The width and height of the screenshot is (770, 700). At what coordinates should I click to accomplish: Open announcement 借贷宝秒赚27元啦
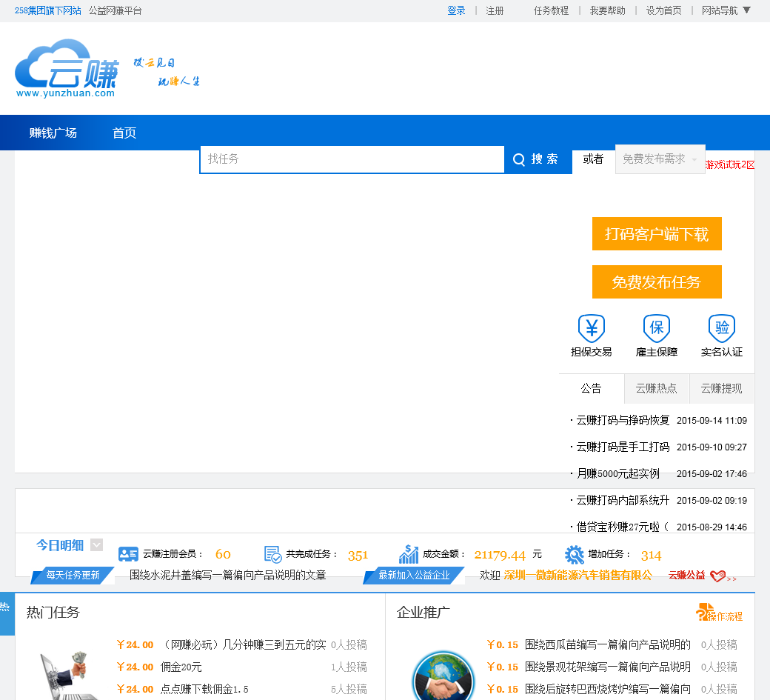pos(622,527)
